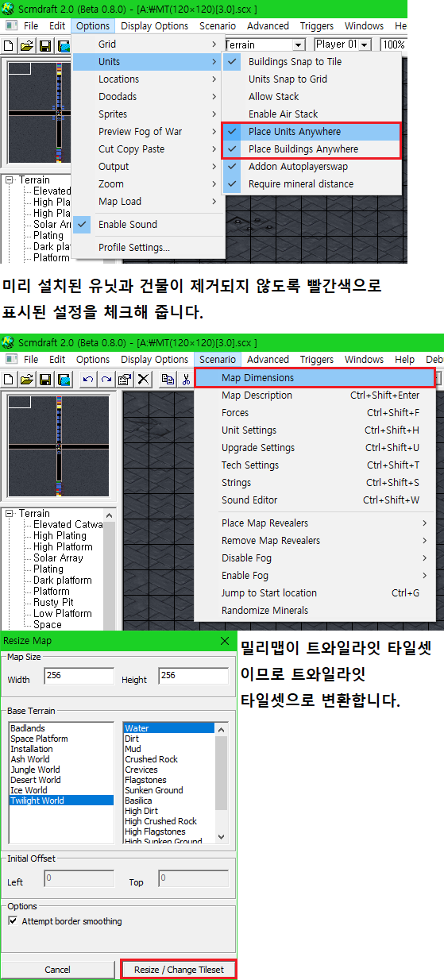Click Resize / Change Tileset button
444x980 pixels.
(179, 970)
